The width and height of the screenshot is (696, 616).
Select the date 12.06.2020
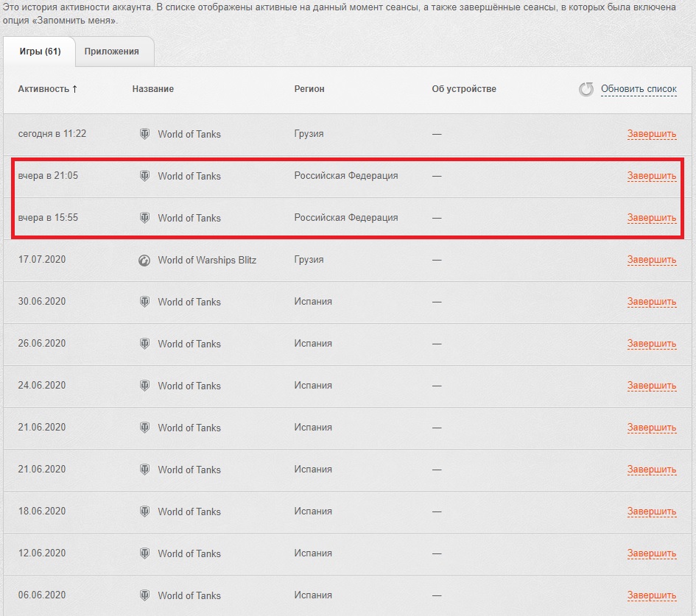click(x=42, y=553)
